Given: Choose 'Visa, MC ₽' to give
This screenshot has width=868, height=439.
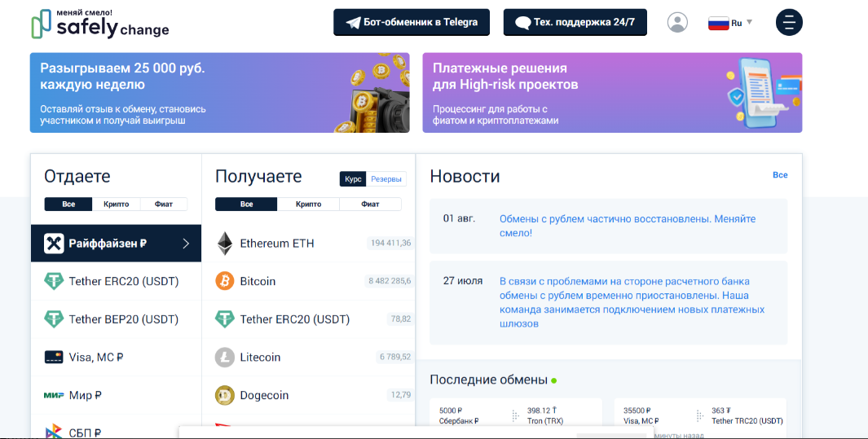Looking at the screenshot, I should 117,358.
